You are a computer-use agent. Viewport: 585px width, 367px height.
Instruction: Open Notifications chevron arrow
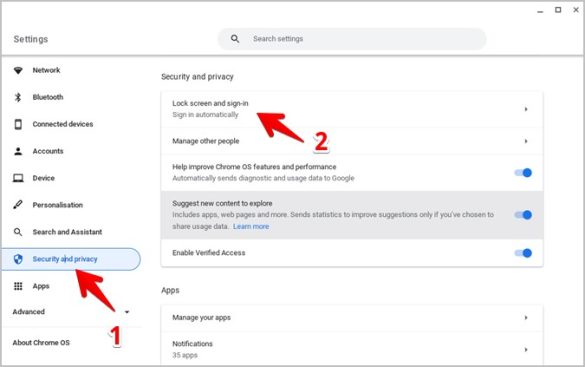(526, 350)
